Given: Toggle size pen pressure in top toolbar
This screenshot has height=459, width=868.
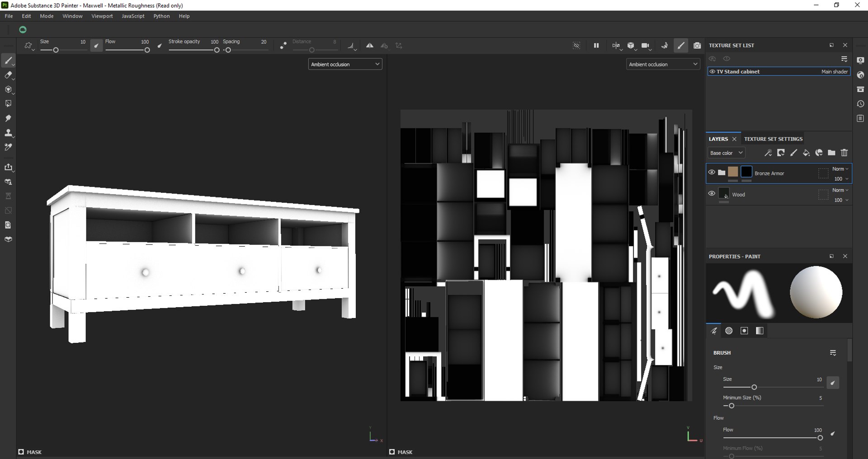Looking at the screenshot, I should [96, 46].
